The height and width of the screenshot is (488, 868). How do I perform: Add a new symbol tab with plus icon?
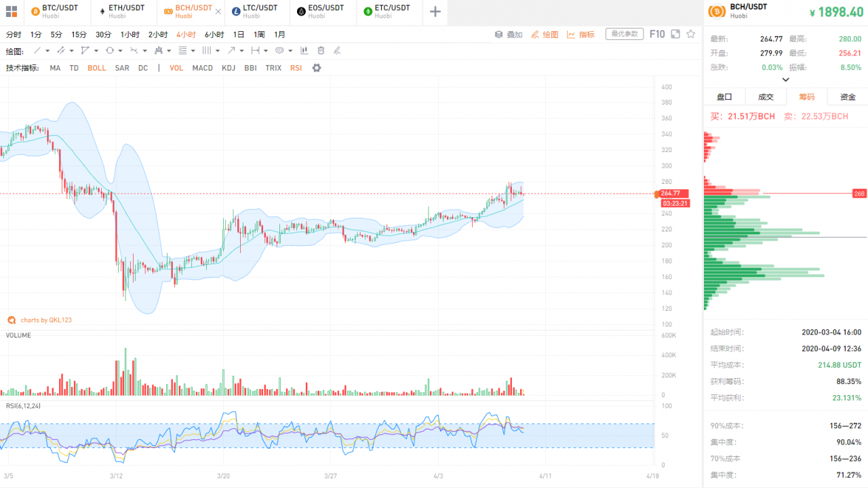(435, 12)
